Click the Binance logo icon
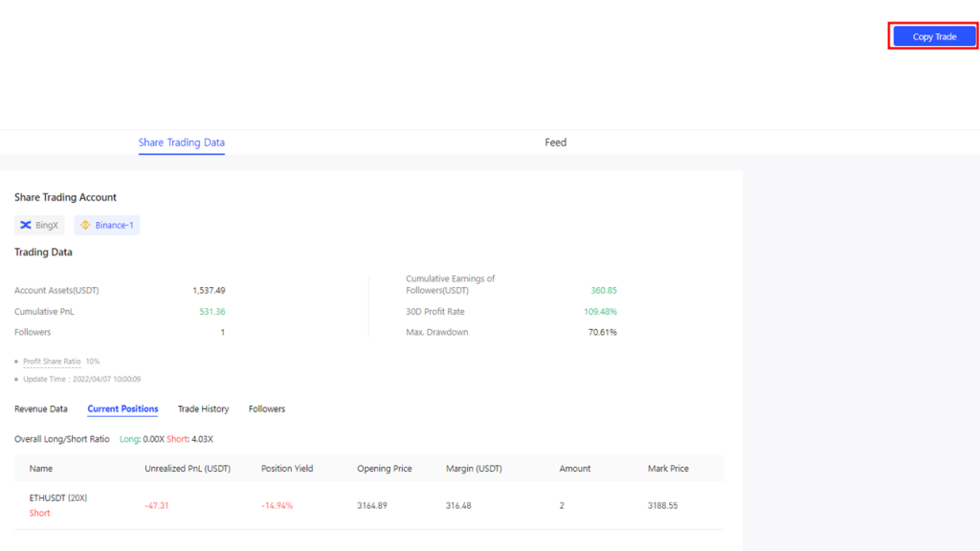The height and width of the screenshot is (551, 980). (x=85, y=225)
